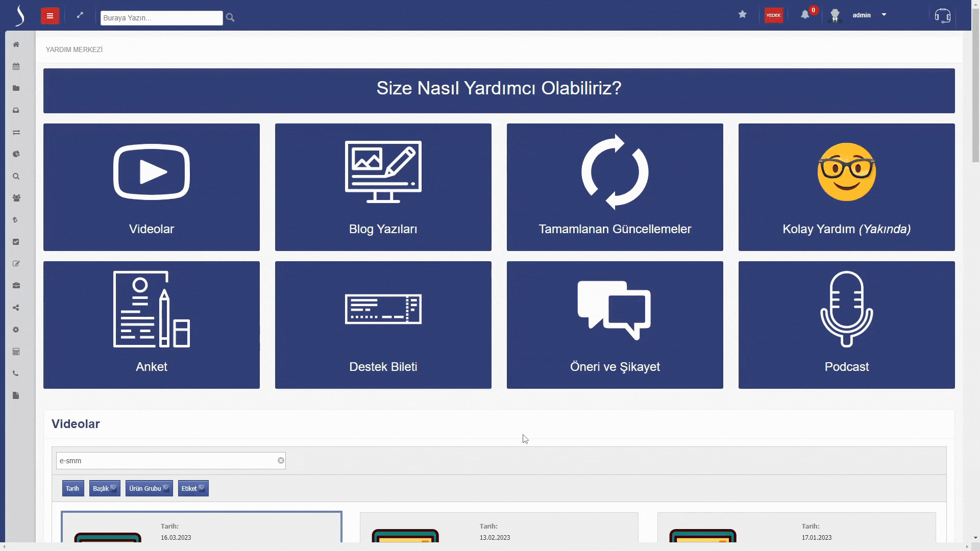Viewport: 980px width, 551px height.
Task: Click the headset support icon
Action: pos(942,16)
